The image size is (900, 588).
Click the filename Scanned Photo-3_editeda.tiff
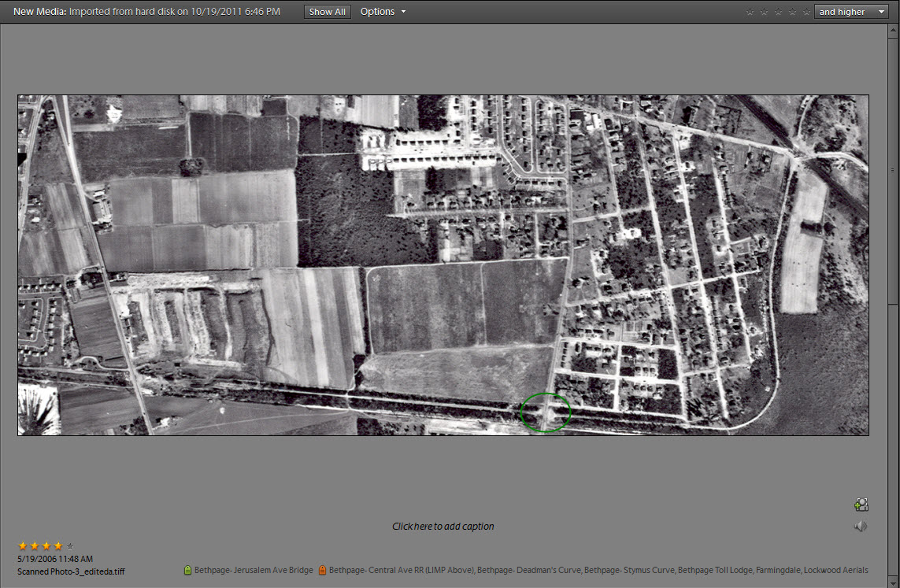tap(71, 571)
